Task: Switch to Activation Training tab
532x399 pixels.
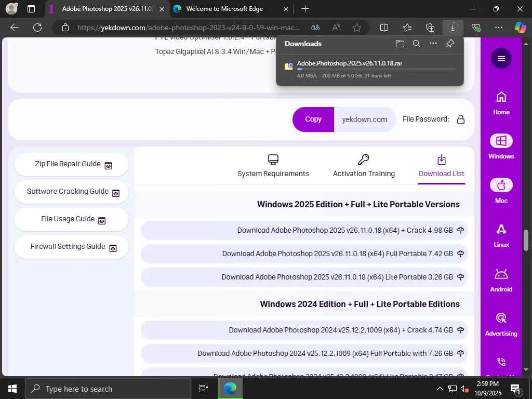Action: [364, 166]
